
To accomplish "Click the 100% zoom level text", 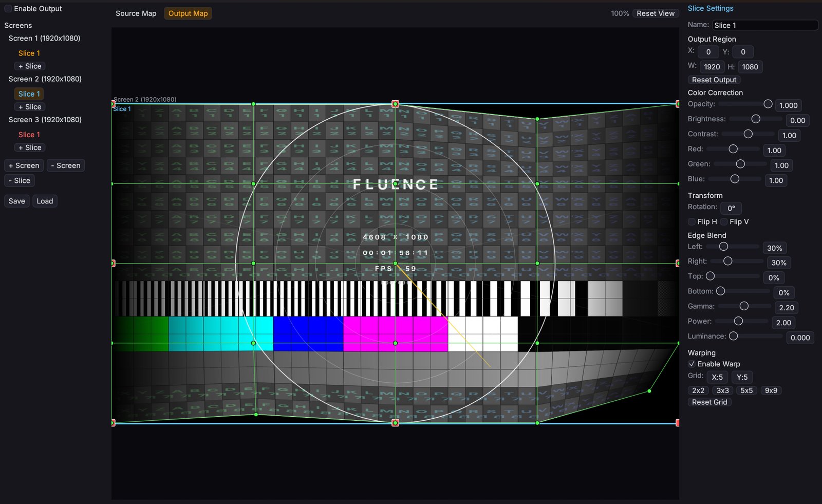I will (620, 13).
